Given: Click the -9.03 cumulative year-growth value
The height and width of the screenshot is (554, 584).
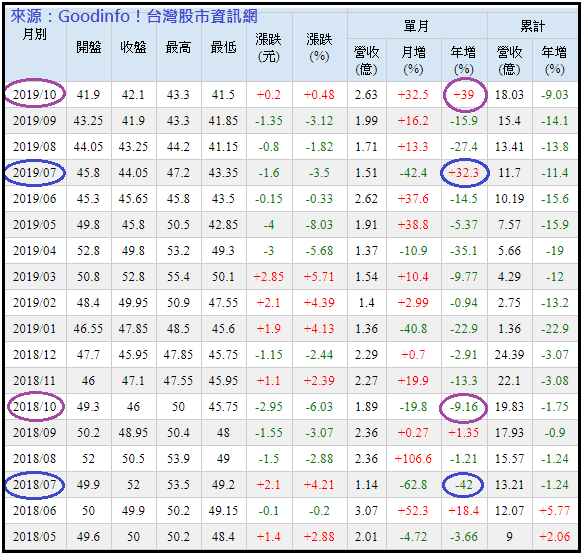Looking at the screenshot, I should click(x=555, y=95).
